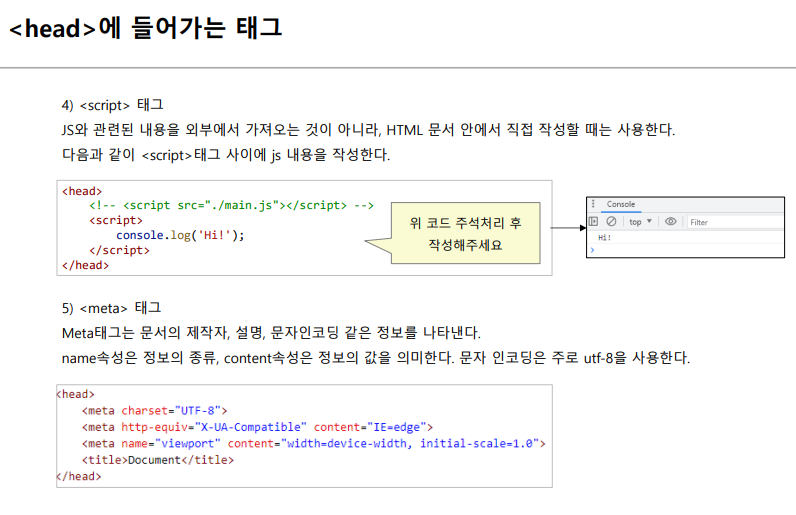Viewport: 796px width, 515px height.
Task: Click the heading '5) <meta> 태그'
Action: (x=111, y=308)
